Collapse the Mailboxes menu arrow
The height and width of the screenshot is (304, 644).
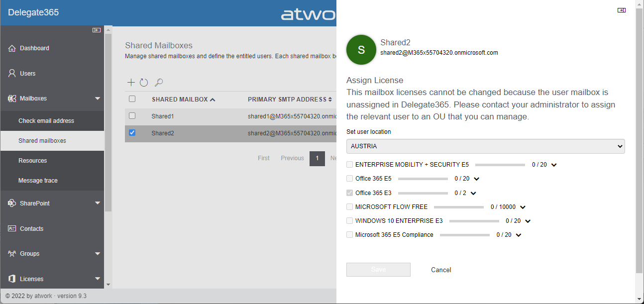pyautogui.click(x=98, y=99)
